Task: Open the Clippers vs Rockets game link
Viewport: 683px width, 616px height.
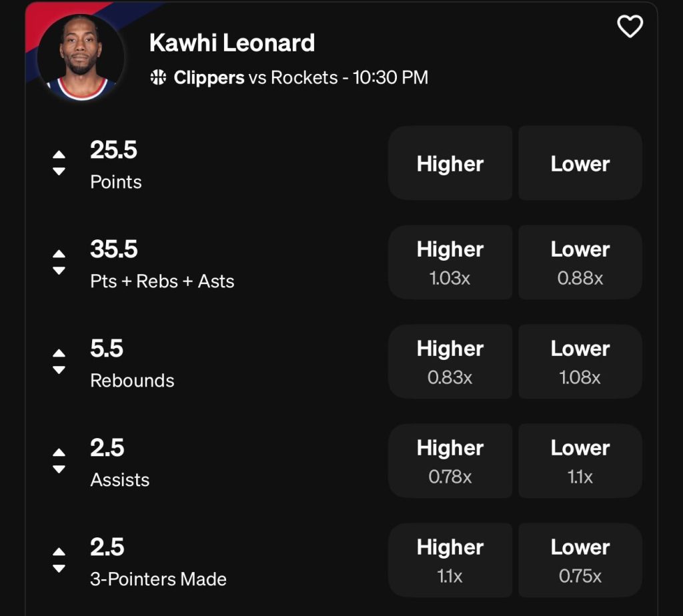Action: point(300,78)
